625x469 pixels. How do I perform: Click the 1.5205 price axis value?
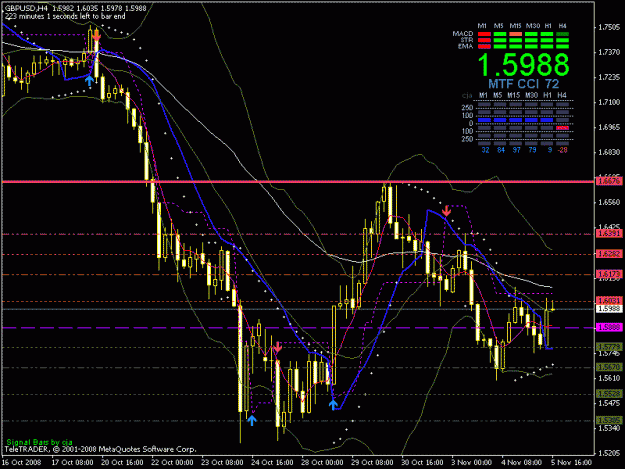(x=609, y=453)
